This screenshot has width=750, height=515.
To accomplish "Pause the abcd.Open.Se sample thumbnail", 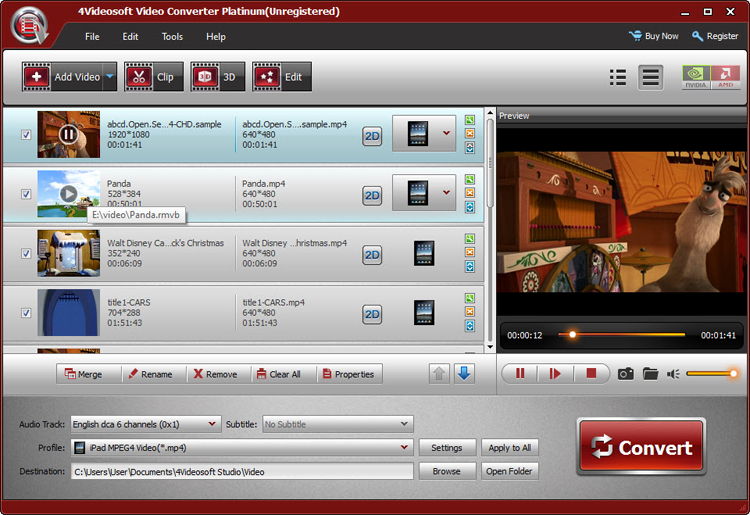I will 68,134.
